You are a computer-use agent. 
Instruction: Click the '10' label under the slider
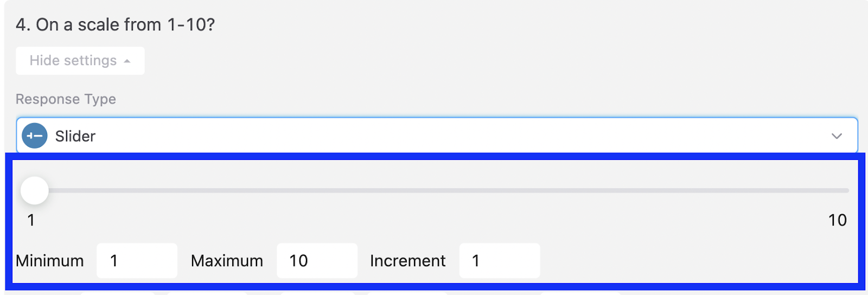tap(837, 220)
